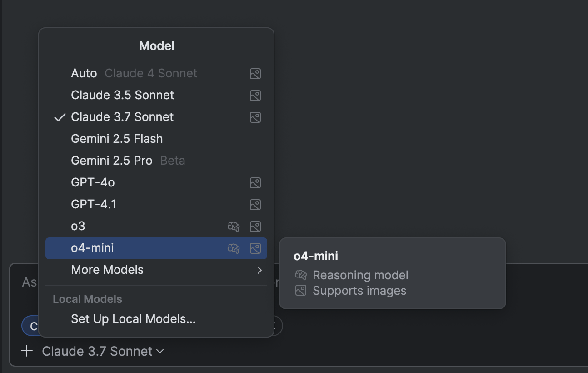Select GPT-4o from model list
The image size is (588, 373).
click(x=93, y=182)
